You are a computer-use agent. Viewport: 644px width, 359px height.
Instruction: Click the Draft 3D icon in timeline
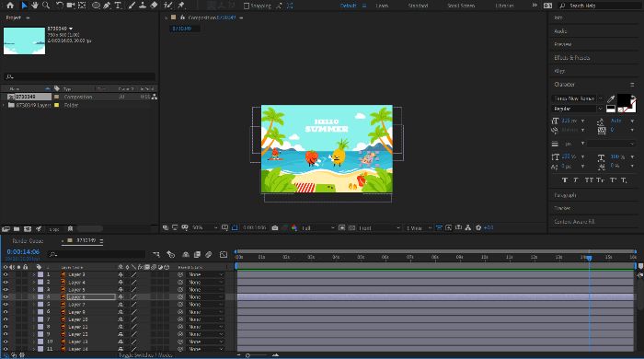(x=170, y=255)
